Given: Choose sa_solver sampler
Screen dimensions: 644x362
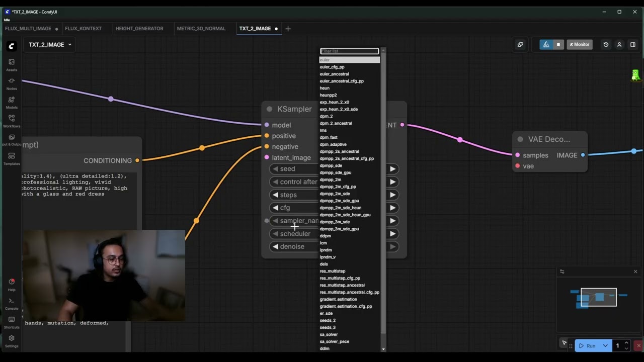Looking at the screenshot, I should point(350,334).
